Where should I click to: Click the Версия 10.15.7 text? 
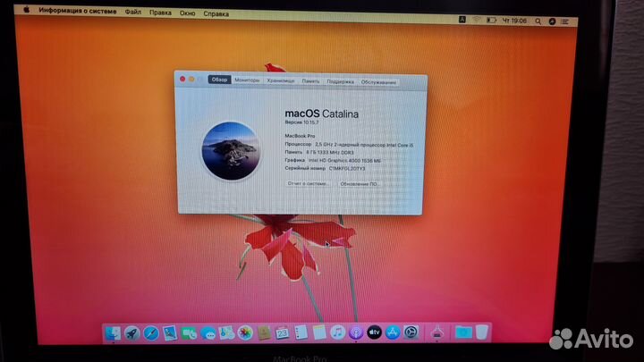301,122
